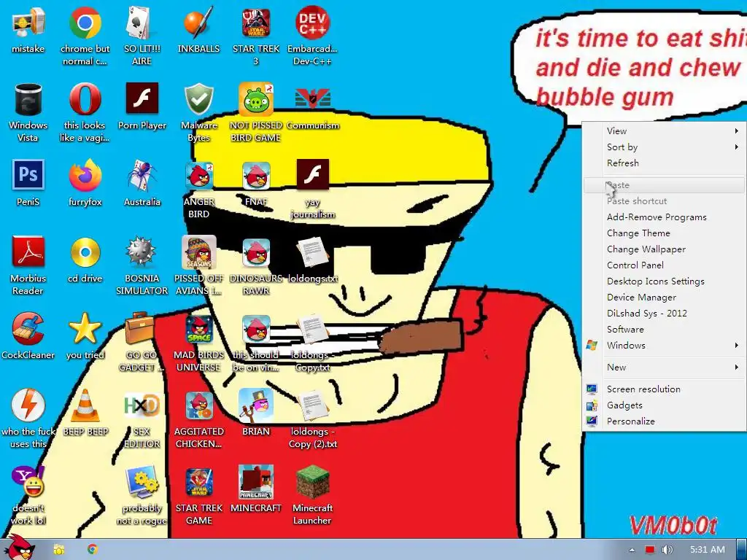The height and width of the screenshot is (560, 747).
Task: Select the Photoshop 'PeniS' icon
Action: (x=28, y=183)
